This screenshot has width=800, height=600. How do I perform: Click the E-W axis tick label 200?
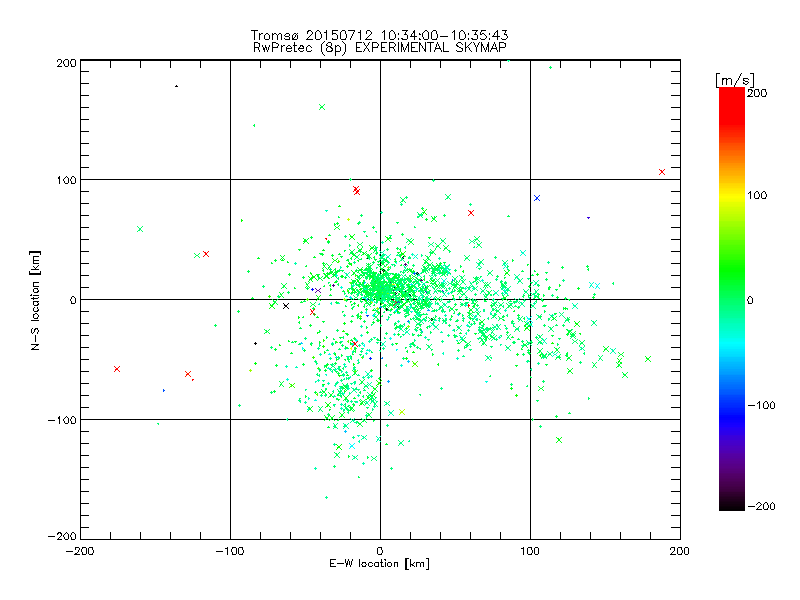[680, 551]
